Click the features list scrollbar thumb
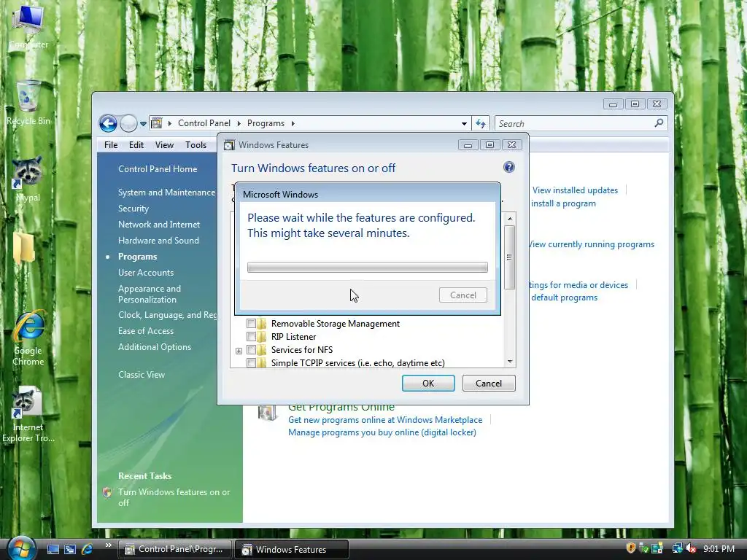Viewport: 747px width, 560px height. [x=509, y=257]
